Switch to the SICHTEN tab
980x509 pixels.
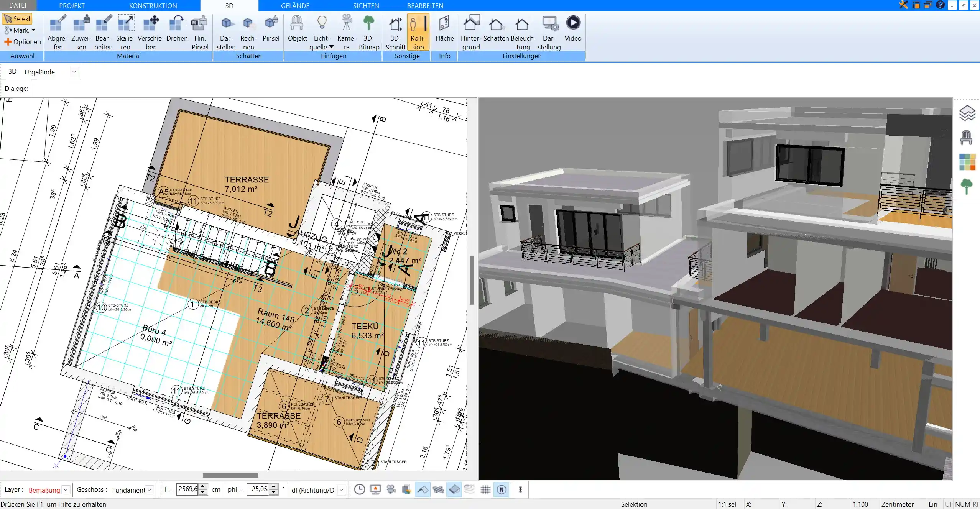tap(366, 5)
